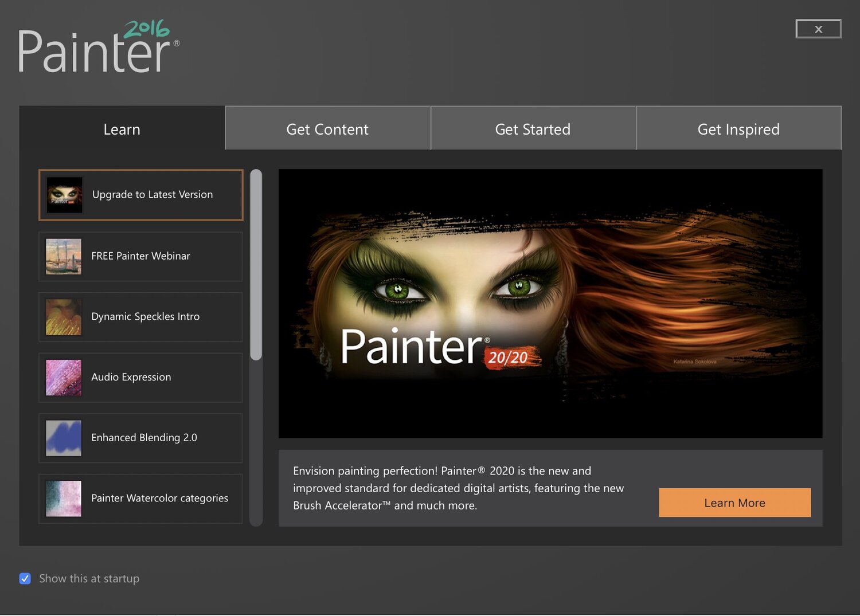
Task: Open the Get Content tab
Action: [x=327, y=129]
